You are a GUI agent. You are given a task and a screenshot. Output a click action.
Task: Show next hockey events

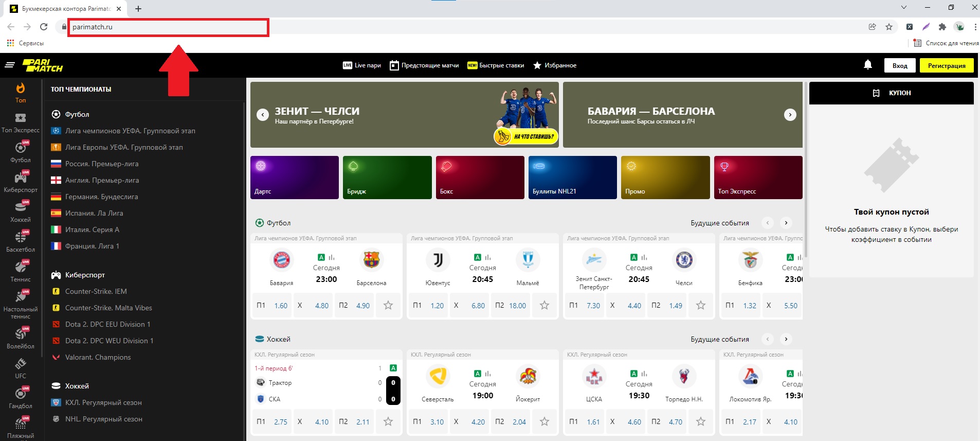tap(786, 339)
